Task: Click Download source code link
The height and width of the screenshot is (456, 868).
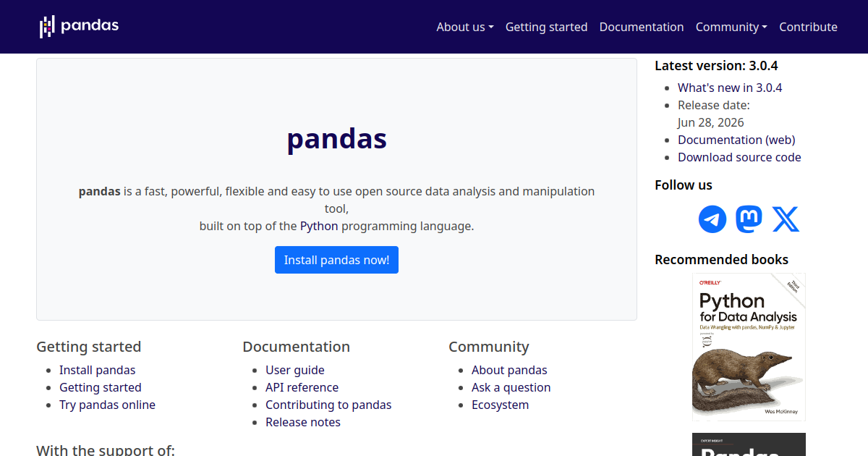Action: 739,157
